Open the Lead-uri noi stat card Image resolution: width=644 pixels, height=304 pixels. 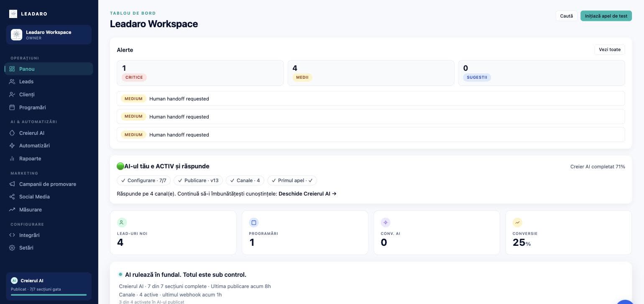(x=173, y=233)
